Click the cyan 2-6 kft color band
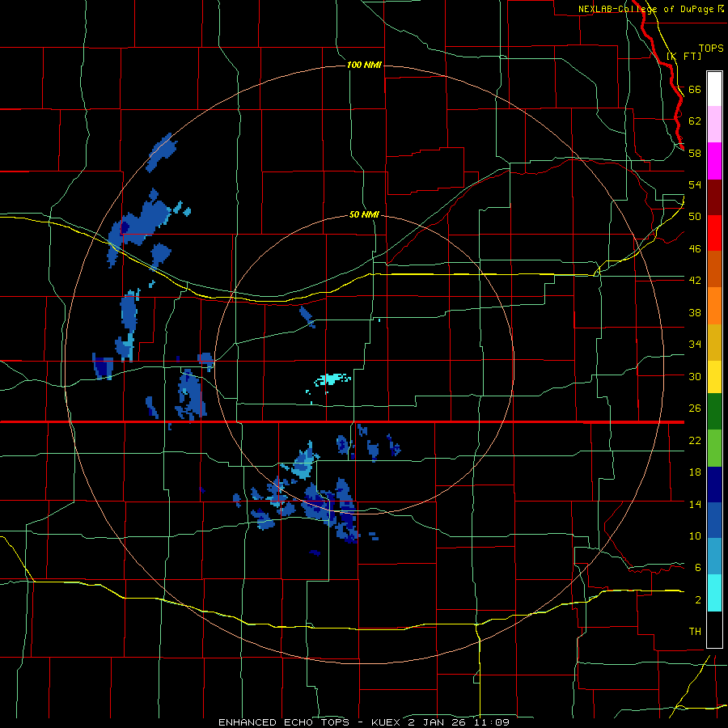 click(x=714, y=593)
